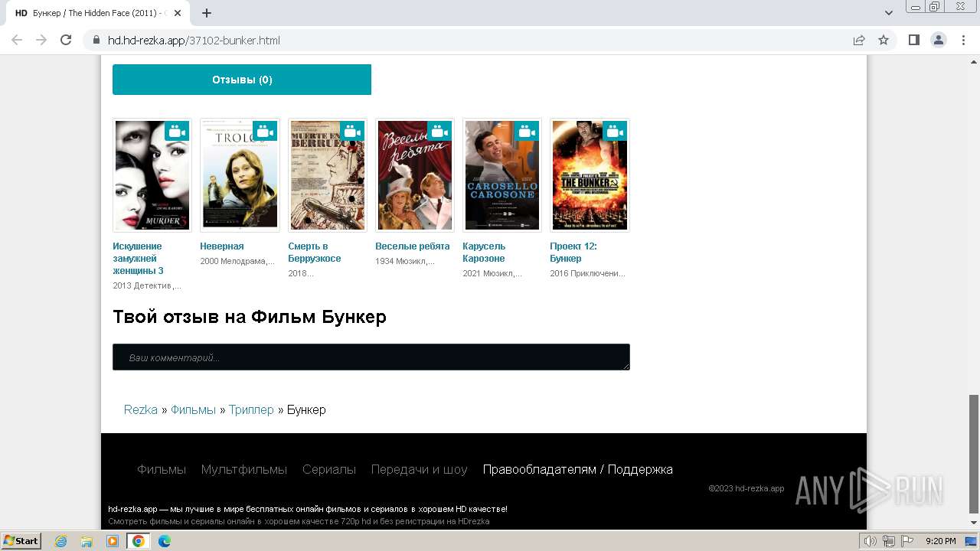This screenshot has height=551, width=980.
Task: Open the Проект 12: Бункер title link
Action: click(x=573, y=253)
